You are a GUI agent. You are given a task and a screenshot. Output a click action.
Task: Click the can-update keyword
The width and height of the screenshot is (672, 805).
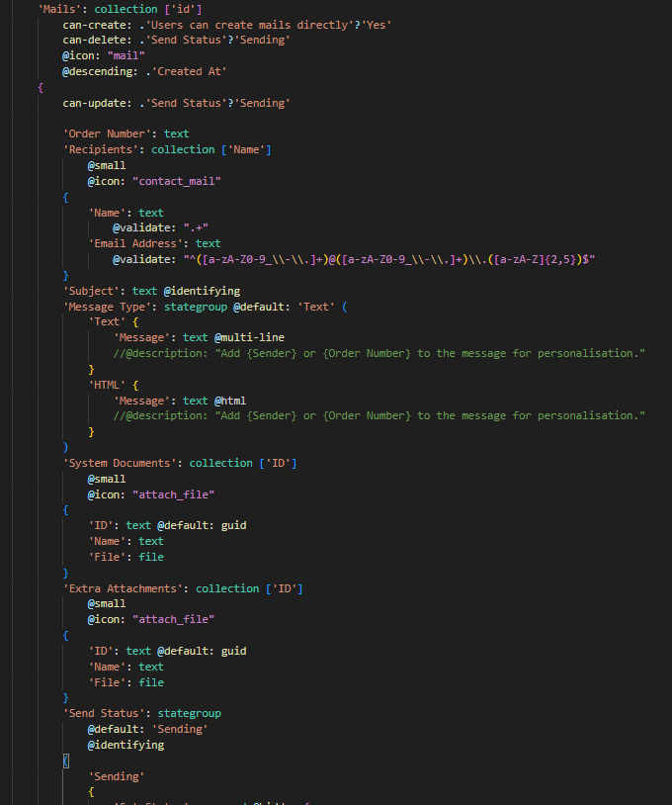pyautogui.click(x=96, y=103)
